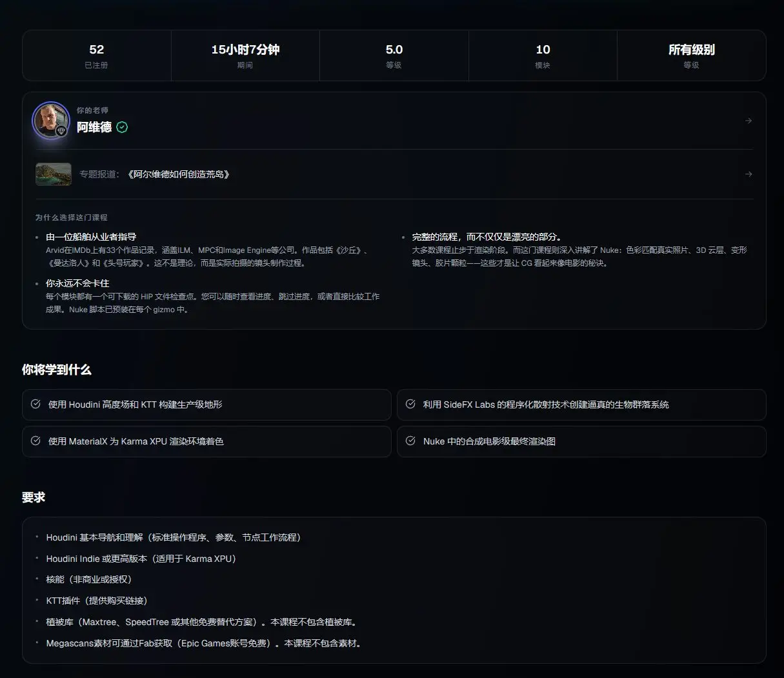Click the check icon beside Houdini 高度场和 KTT item
Screen dimensions: 784x678
[36, 404]
